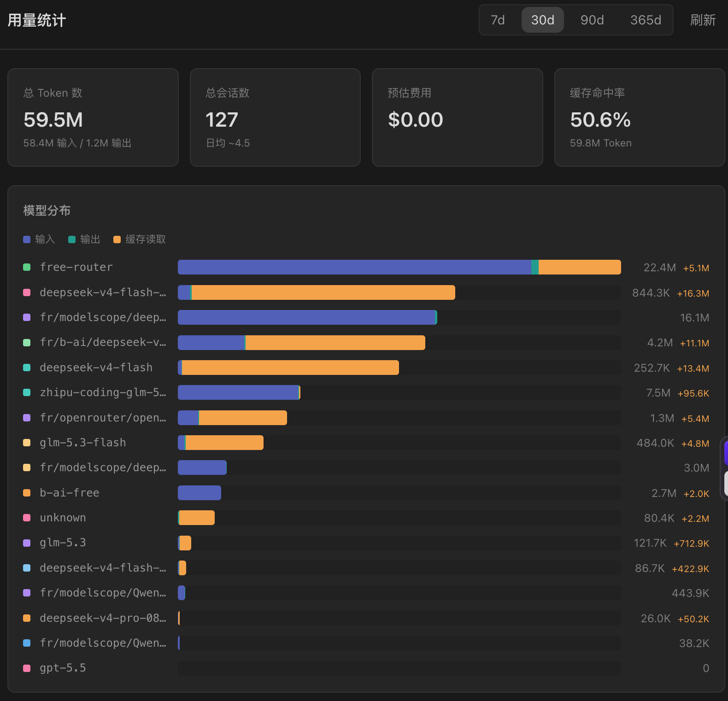Image resolution: width=728 pixels, height=701 pixels.
Task: Click the 7.5M value for zhipu-coding-glm
Action: (658, 393)
